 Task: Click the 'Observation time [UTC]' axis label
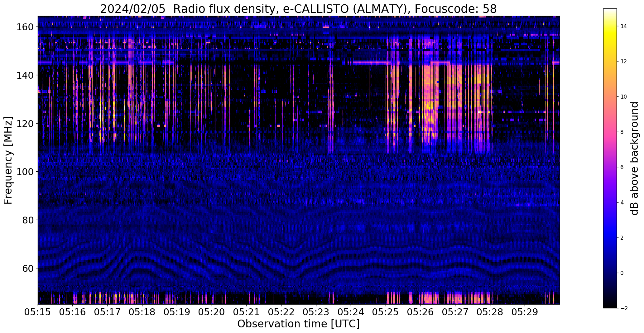pos(298,324)
